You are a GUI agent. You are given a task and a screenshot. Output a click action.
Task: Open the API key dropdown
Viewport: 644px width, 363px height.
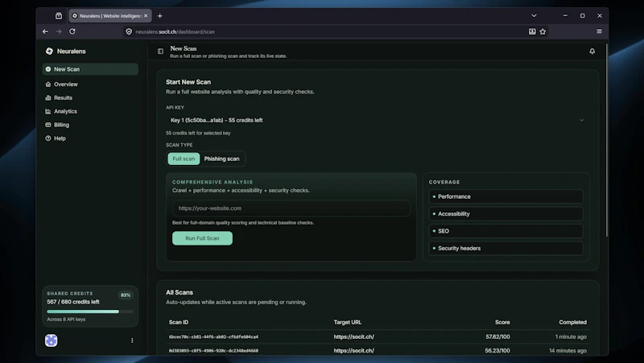377,120
